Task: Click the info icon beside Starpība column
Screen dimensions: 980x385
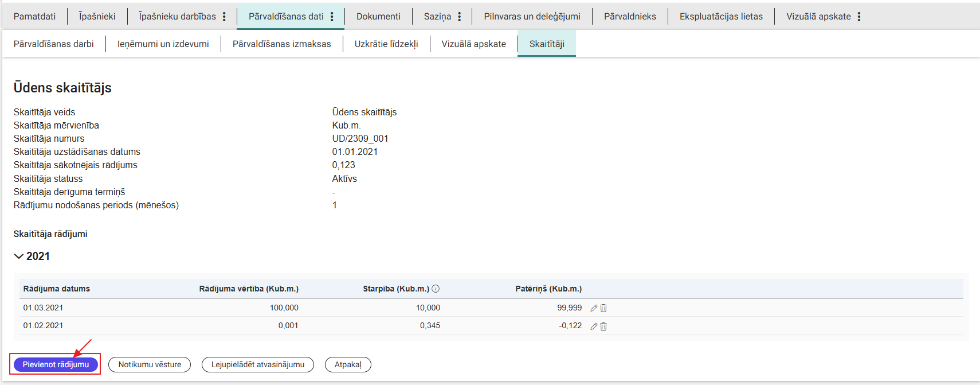Action: [436, 289]
